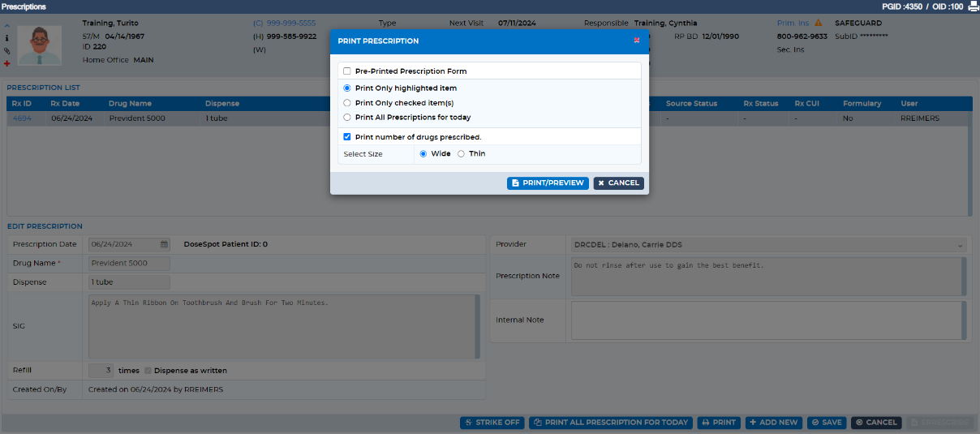Click the SAFEGUARD insurance name
This screenshot has width=980, height=434.
point(857,23)
